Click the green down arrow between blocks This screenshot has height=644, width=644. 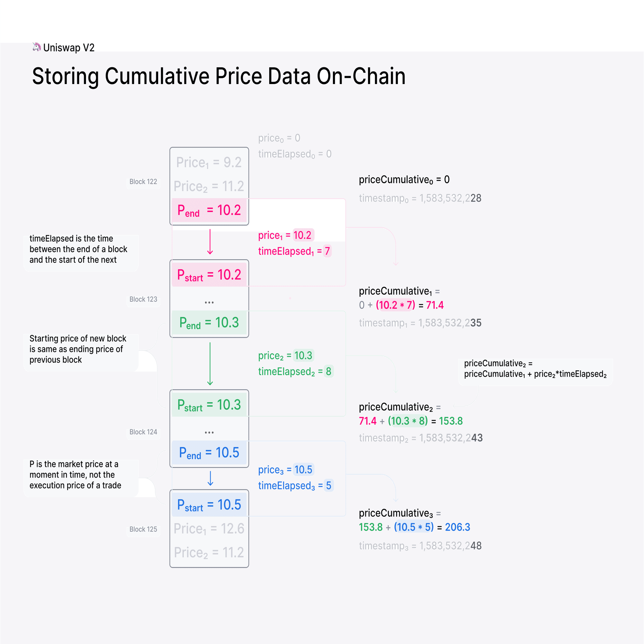[x=210, y=364]
